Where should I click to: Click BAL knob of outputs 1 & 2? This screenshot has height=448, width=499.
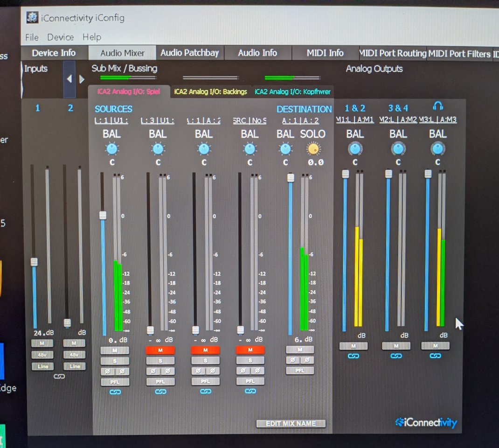[x=355, y=149]
